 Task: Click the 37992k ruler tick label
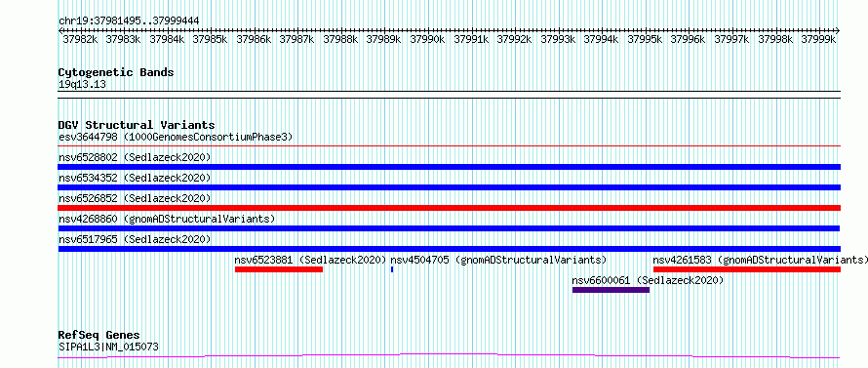coord(515,39)
